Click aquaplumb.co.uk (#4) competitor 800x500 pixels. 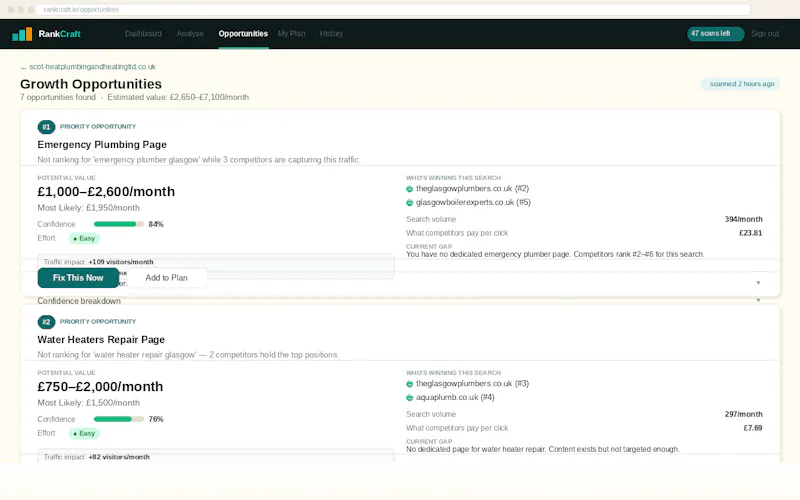(x=455, y=397)
